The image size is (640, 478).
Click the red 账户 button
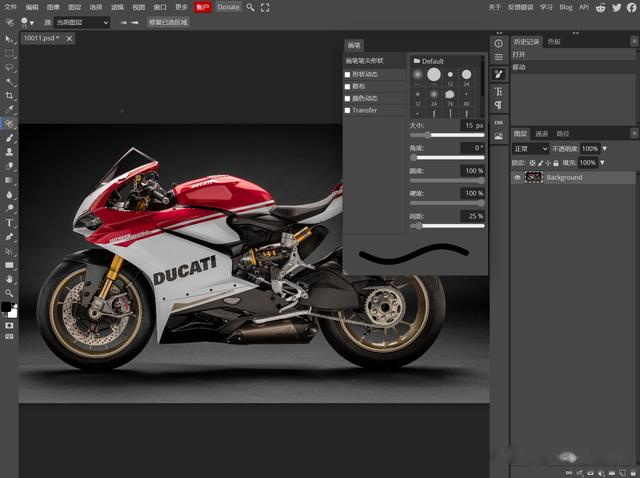pos(202,7)
